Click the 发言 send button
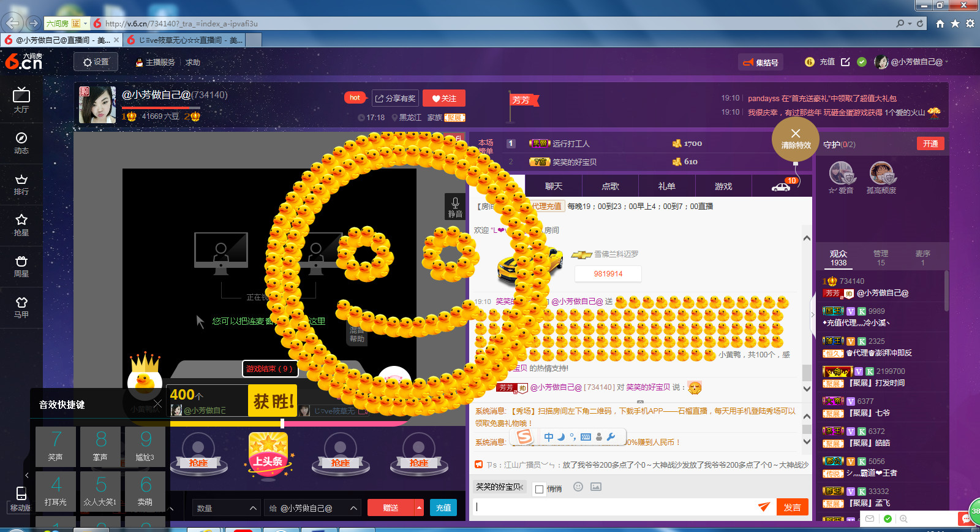Screen dimensions: 980x532 (792, 507)
